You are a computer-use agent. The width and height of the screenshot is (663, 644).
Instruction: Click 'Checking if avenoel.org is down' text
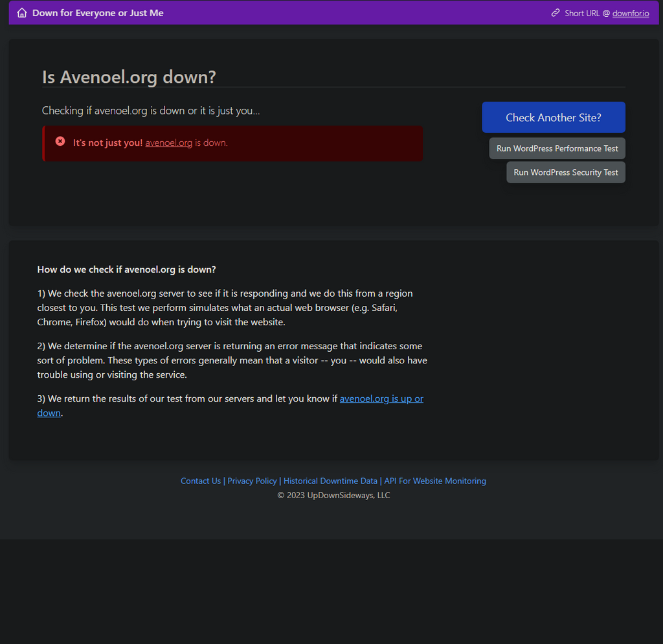pos(151,111)
